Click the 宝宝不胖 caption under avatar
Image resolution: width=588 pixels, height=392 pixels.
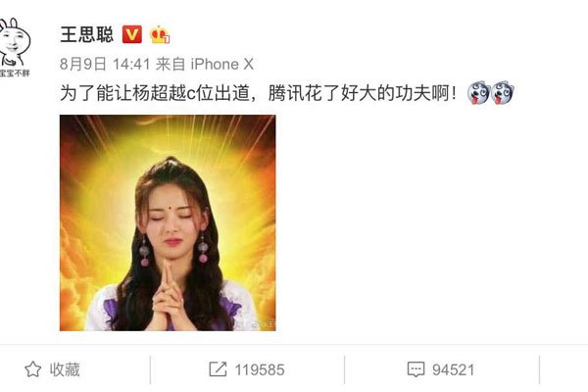click(x=15, y=73)
